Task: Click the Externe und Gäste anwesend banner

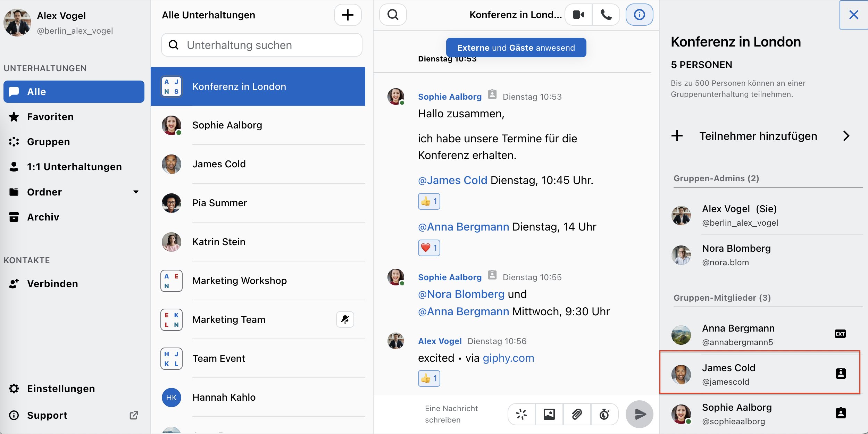Action: pyautogui.click(x=516, y=48)
